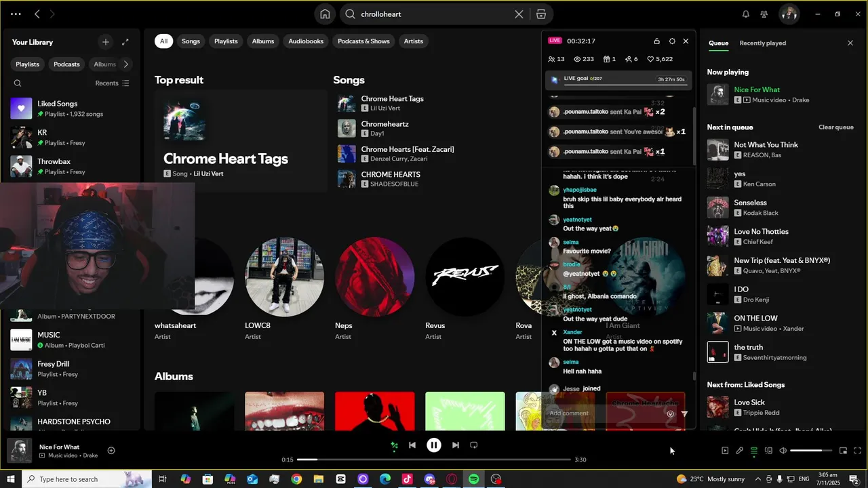Toggle smart shuffle

pos(394,445)
